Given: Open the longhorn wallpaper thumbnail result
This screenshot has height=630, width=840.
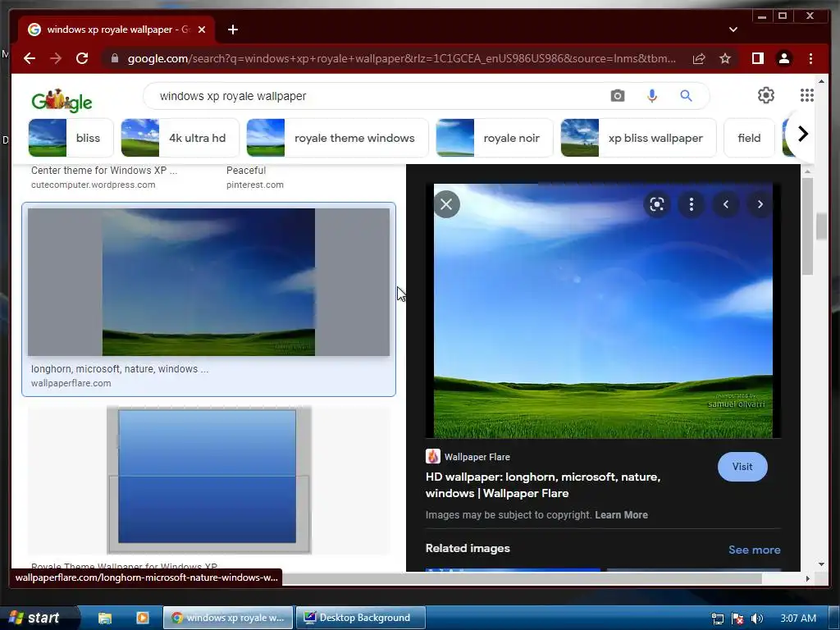Looking at the screenshot, I should tap(208, 282).
